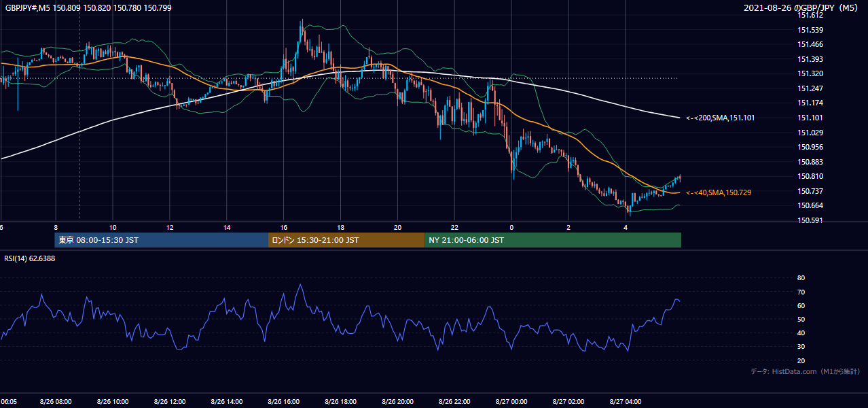The width and height of the screenshot is (868, 408).
Task: Click the time axis label 8/26 10:00
Action: tap(112, 402)
